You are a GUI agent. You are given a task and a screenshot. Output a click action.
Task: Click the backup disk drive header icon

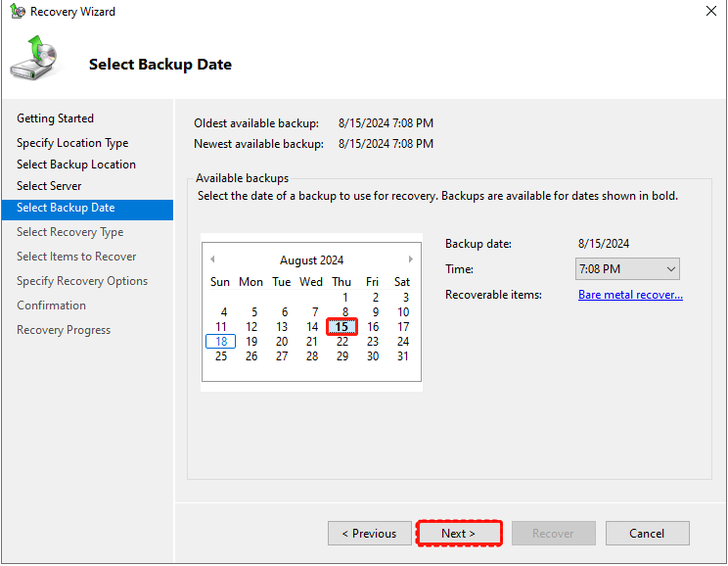click(34, 58)
